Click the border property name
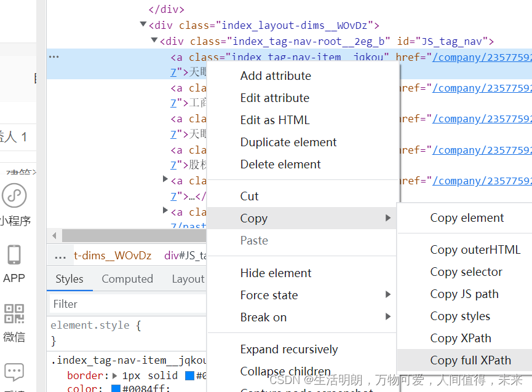 pyautogui.click(x=86, y=375)
